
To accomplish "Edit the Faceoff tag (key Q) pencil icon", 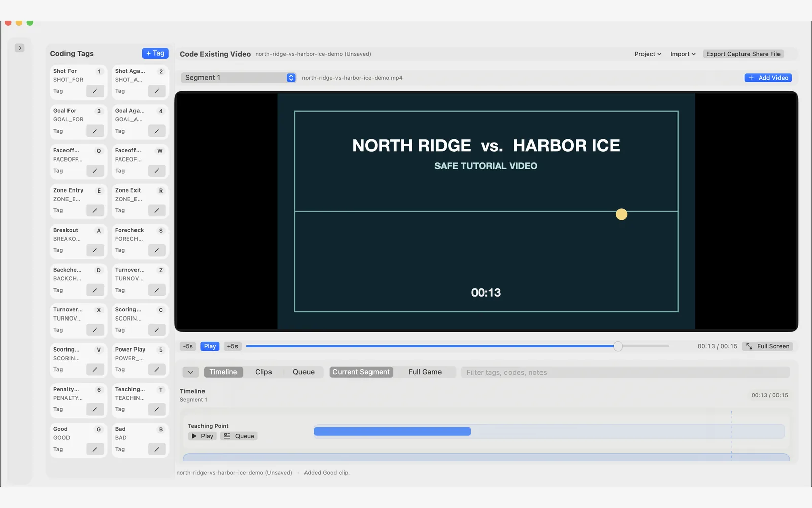I will tap(95, 171).
